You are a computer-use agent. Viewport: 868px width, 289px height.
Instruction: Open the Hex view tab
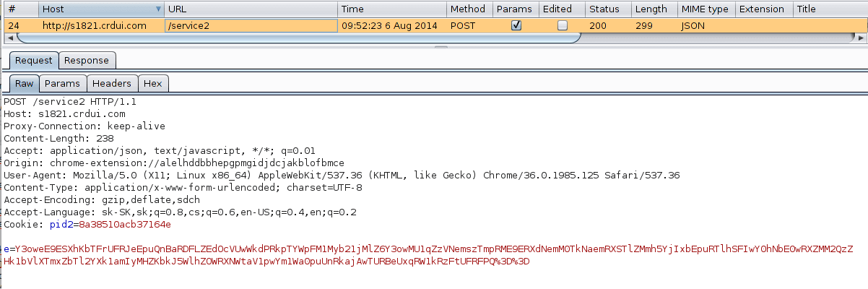pyautogui.click(x=152, y=84)
